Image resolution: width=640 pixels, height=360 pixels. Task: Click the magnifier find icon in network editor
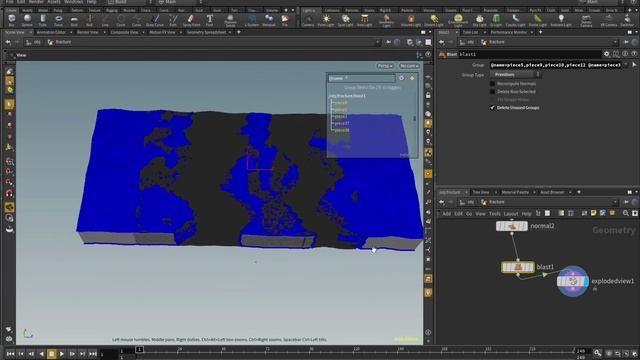[x=626, y=213]
